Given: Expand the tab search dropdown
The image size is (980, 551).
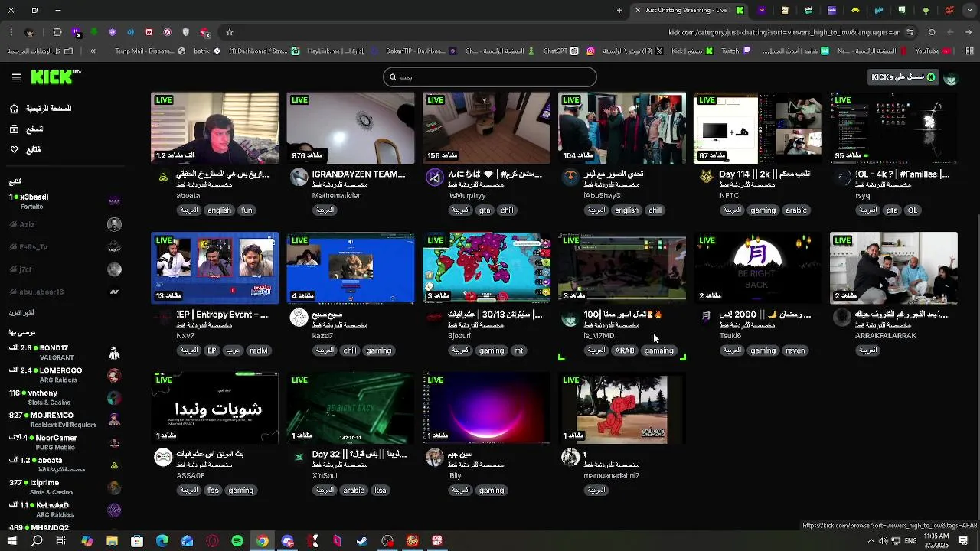Looking at the screenshot, I should [970, 10].
